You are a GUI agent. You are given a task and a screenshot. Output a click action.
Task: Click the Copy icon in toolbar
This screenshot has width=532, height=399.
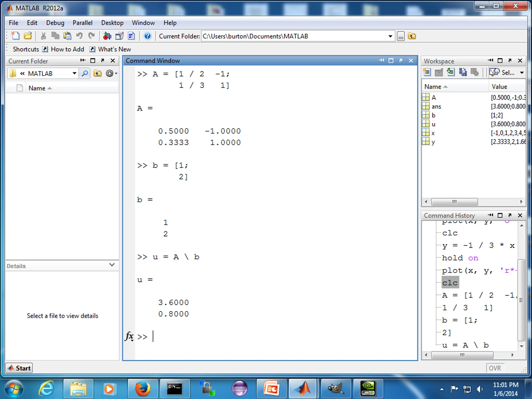[55, 36]
